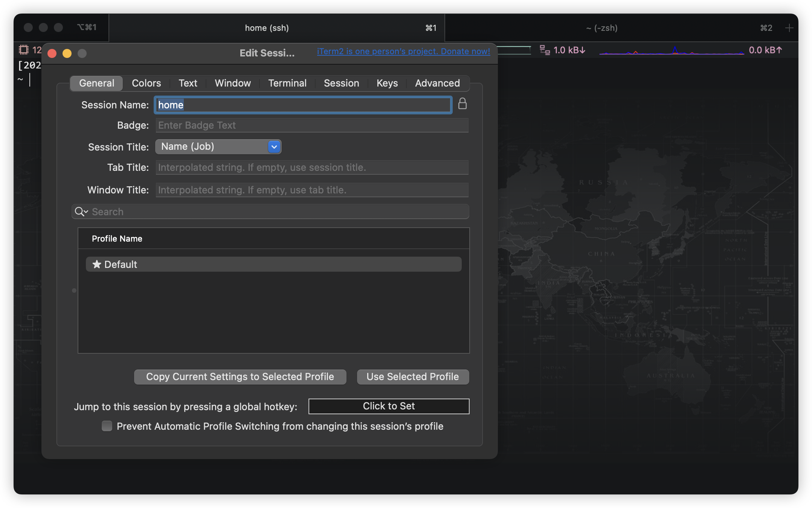This screenshot has width=812, height=508.
Task: Click the Badge text input field
Action: (x=312, y=125)
